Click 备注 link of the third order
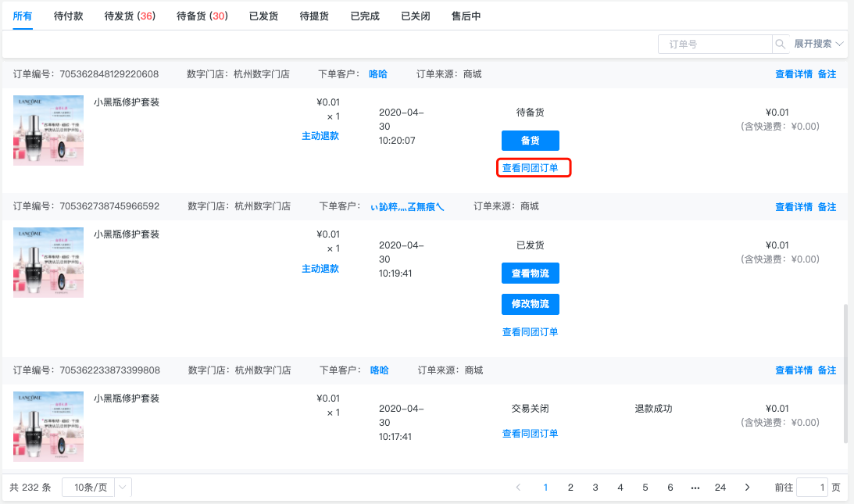 pos(827,370)
